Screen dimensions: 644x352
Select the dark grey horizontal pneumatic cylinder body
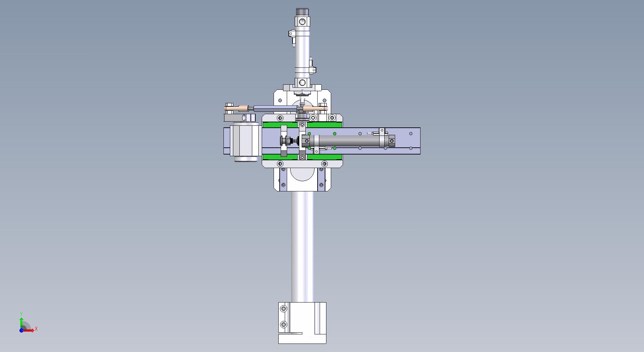click(x=349, y=141)
